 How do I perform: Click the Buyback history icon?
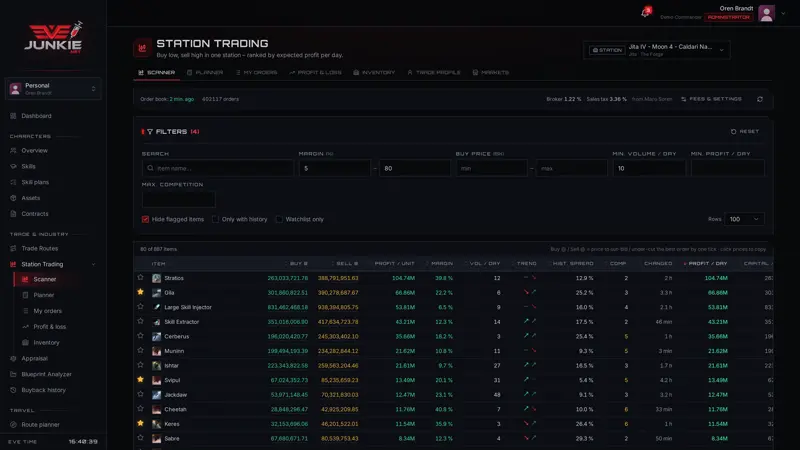[x=13, y=390]
